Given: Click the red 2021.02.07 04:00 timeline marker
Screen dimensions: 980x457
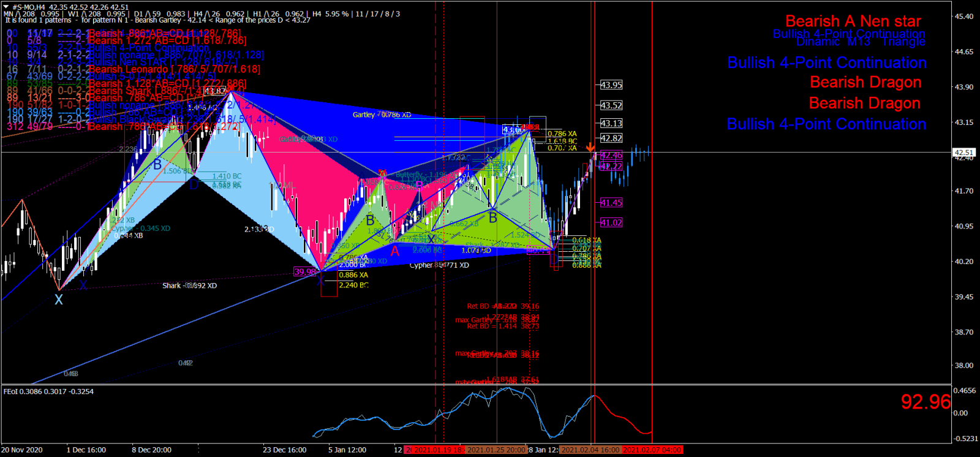Looking at the screenshot, I should (x=652, y=450).
